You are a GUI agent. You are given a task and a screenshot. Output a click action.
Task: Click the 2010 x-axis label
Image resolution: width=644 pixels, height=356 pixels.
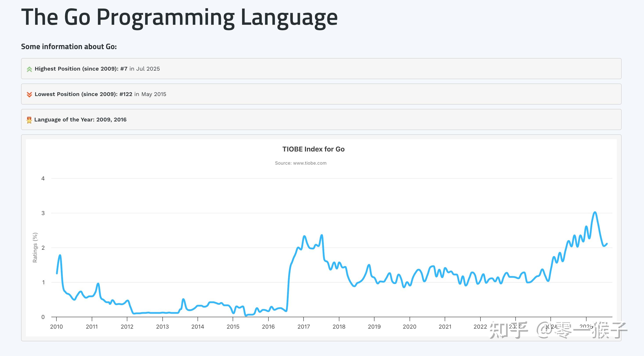click(56, 327)
